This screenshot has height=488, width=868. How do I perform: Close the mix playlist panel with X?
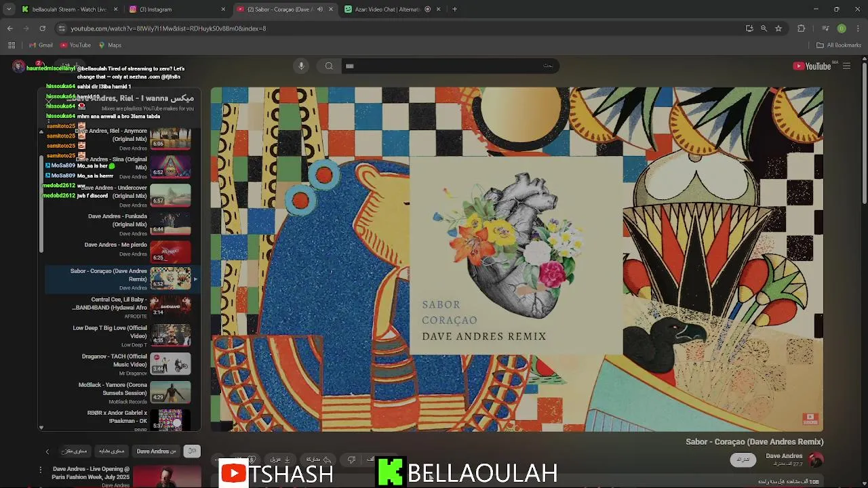[x=50, y=102]
